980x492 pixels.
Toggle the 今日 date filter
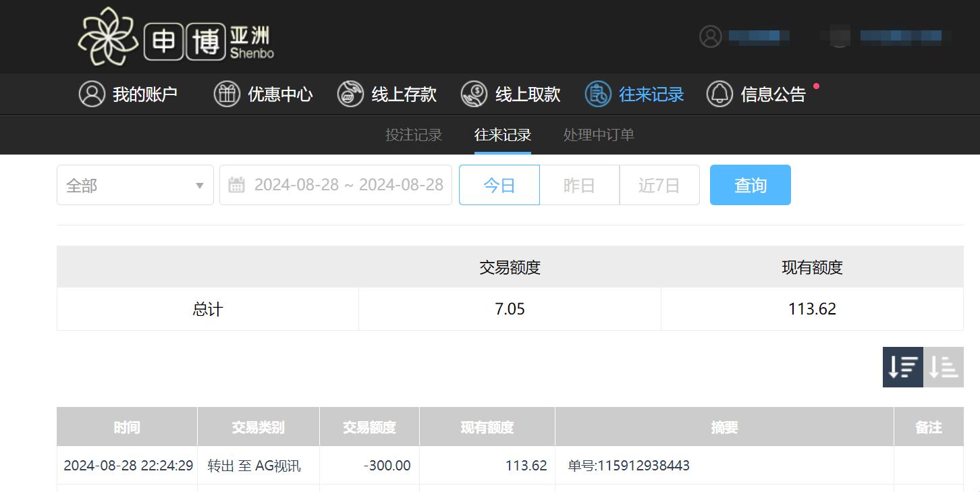[x=499, y=185]
